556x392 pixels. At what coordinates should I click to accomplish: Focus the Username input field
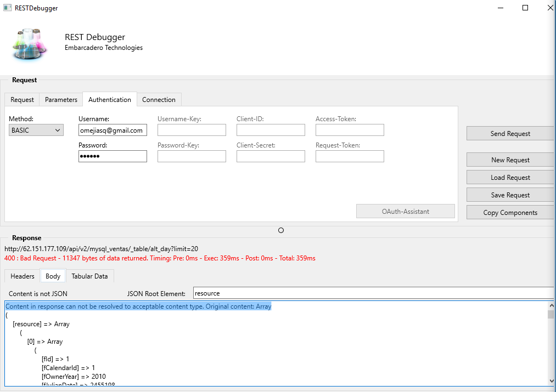point(113,130)
